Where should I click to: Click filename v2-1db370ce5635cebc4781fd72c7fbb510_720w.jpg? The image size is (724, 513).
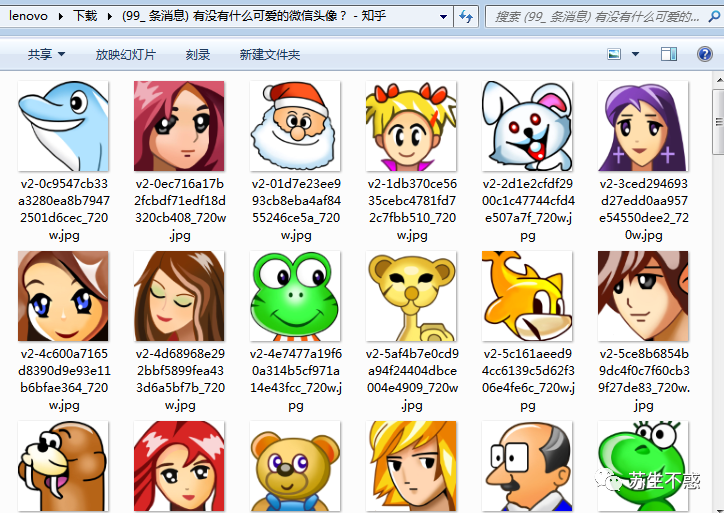pos(412,209)
